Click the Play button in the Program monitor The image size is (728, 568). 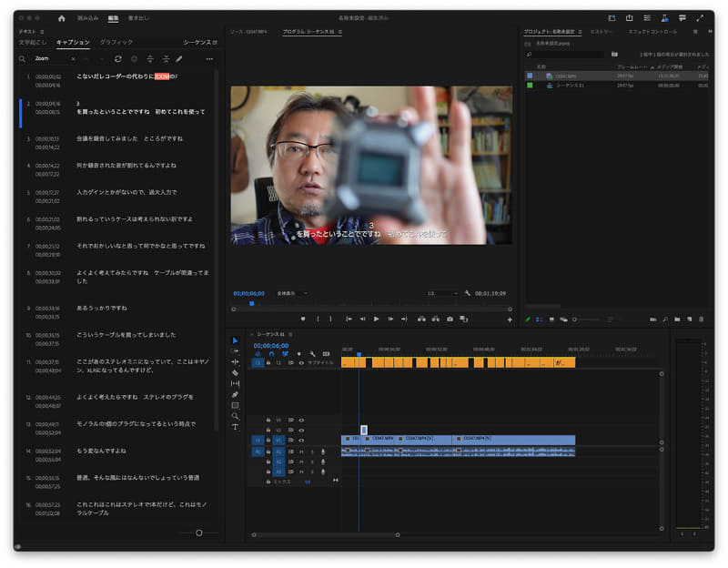coord(376,319)
